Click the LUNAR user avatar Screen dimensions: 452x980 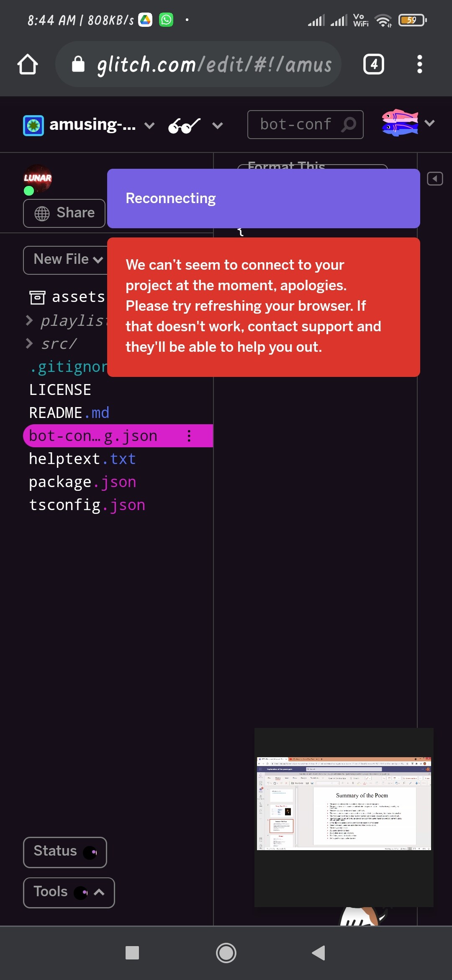pyautogui.click(x=38, y=179)
